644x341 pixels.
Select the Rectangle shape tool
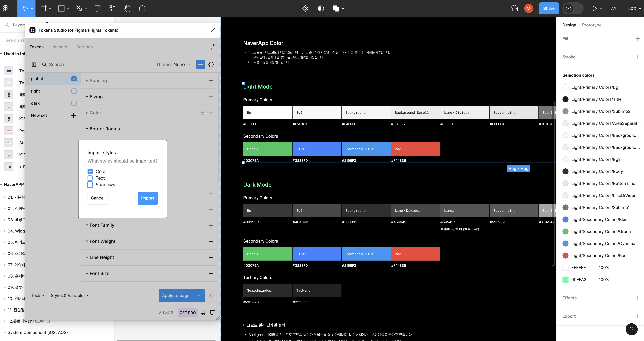pos(61,9)
